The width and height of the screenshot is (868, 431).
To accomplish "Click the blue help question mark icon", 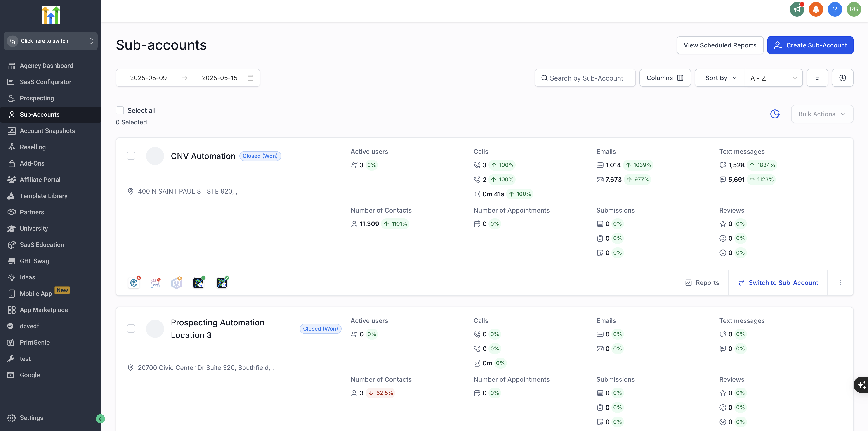I will [835, 9].
